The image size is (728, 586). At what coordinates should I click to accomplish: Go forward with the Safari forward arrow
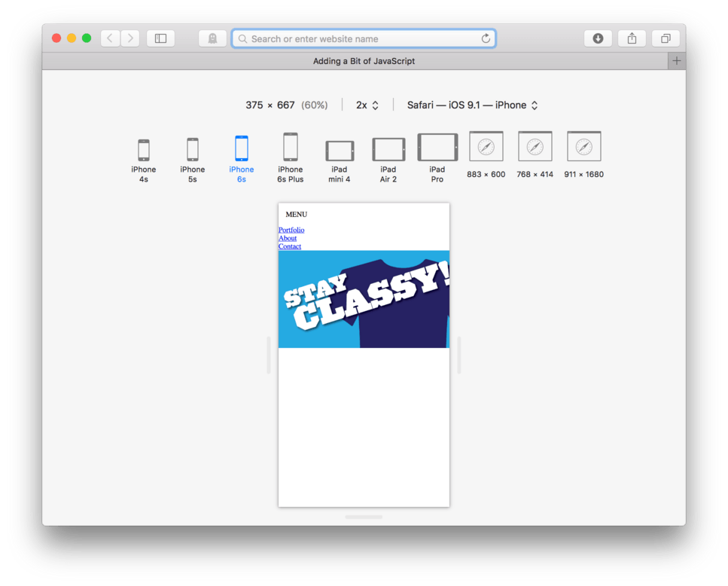[x=130, y=38]
